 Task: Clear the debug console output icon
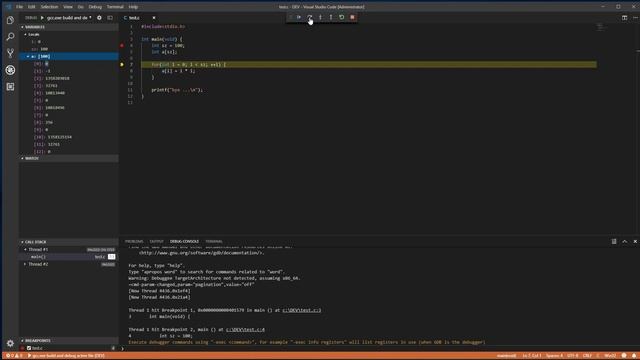[x=614, y=242]
